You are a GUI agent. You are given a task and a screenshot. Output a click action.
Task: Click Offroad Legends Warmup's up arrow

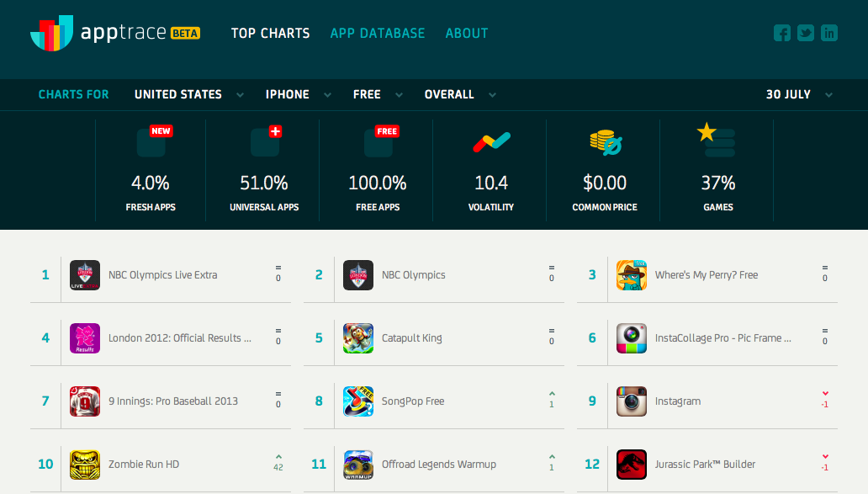point(552,457)
